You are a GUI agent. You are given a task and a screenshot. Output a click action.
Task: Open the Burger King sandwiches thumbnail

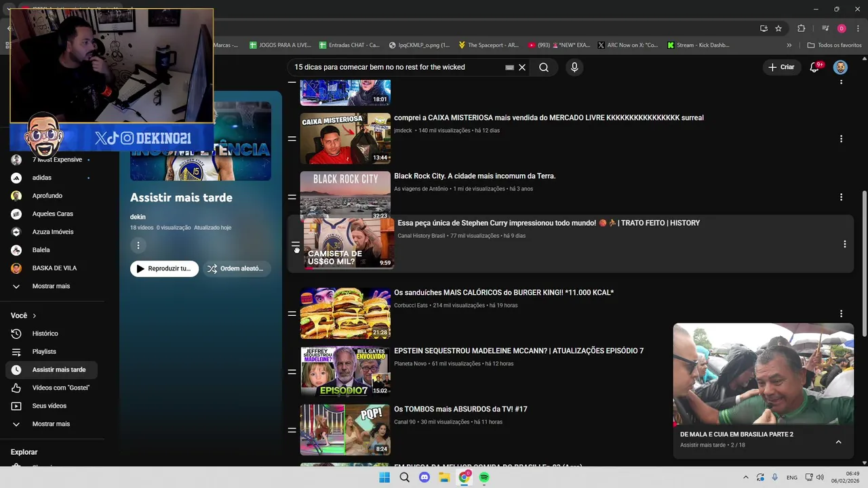tap(345, 313)
